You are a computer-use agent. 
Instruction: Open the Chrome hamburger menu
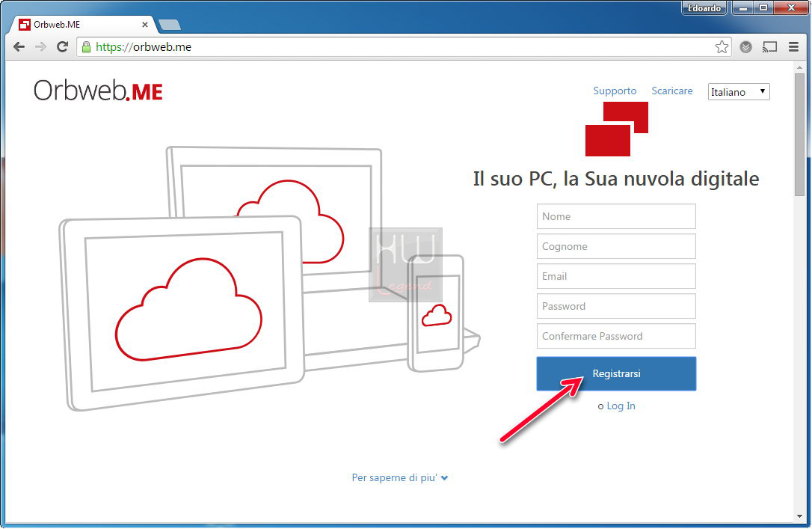(x=793, y=47)
